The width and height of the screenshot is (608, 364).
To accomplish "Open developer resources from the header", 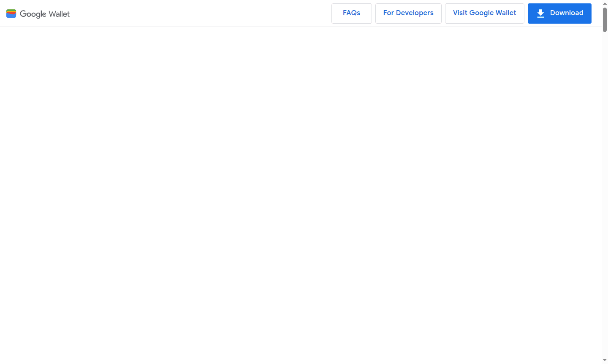I will [408, 13].
